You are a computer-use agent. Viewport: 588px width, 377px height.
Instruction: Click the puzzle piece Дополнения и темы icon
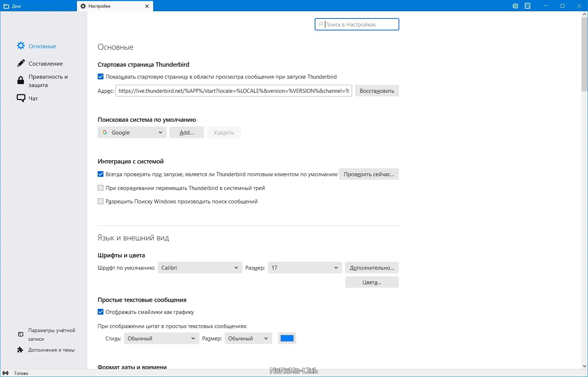coord(20,350)
